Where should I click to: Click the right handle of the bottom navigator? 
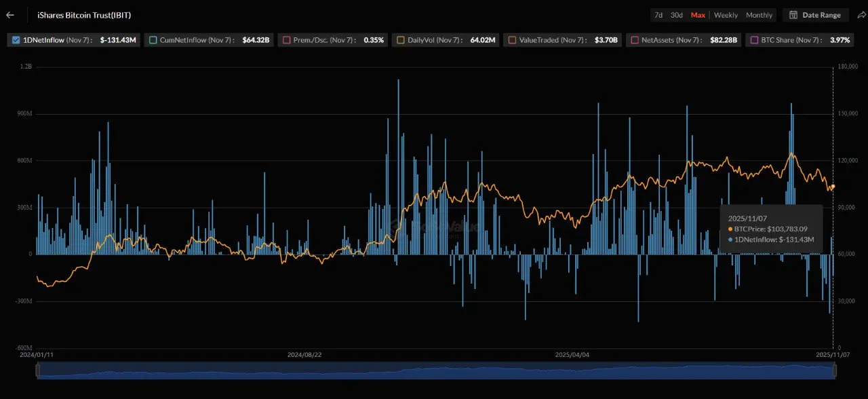(835, 370)
